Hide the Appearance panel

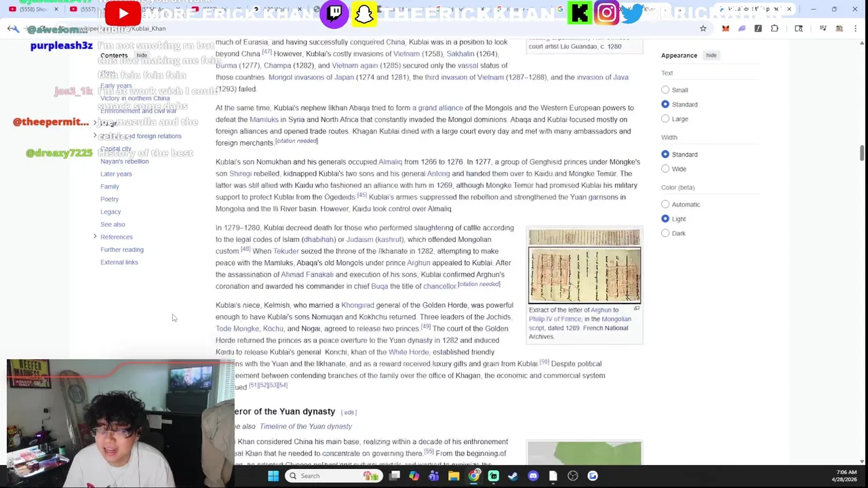point(711,56)
